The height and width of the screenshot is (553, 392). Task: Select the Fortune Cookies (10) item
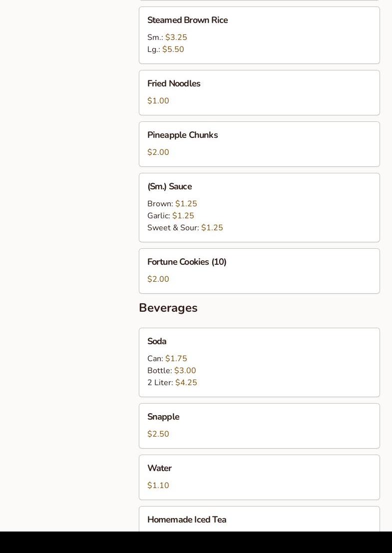[187, 262]
